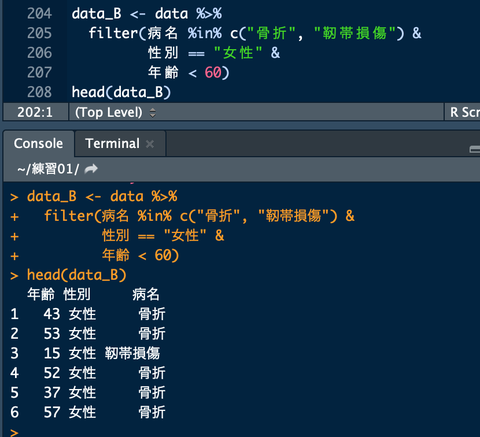Click the "女性" string in editor
Viewport: 480px width, 437px height.
238,53
